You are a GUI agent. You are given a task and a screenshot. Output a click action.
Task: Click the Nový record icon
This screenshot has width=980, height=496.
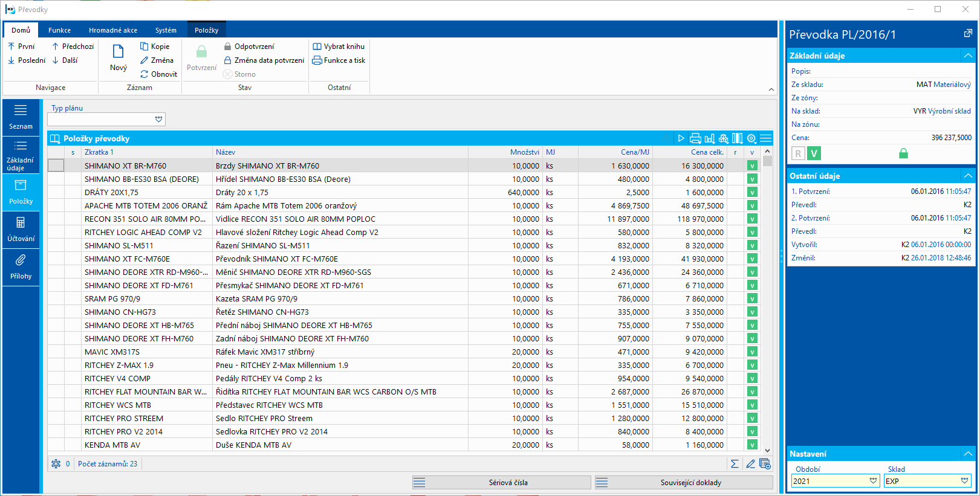click(118, 58)
